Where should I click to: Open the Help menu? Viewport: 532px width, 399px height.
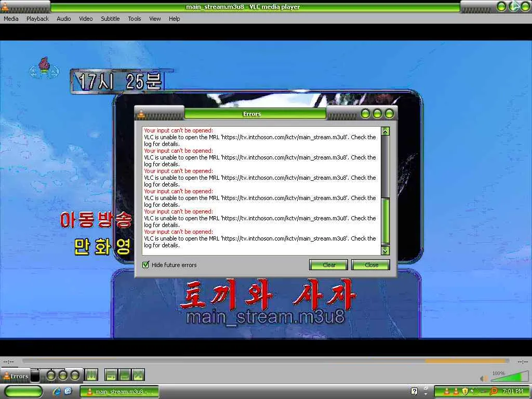tap(175, 19)
